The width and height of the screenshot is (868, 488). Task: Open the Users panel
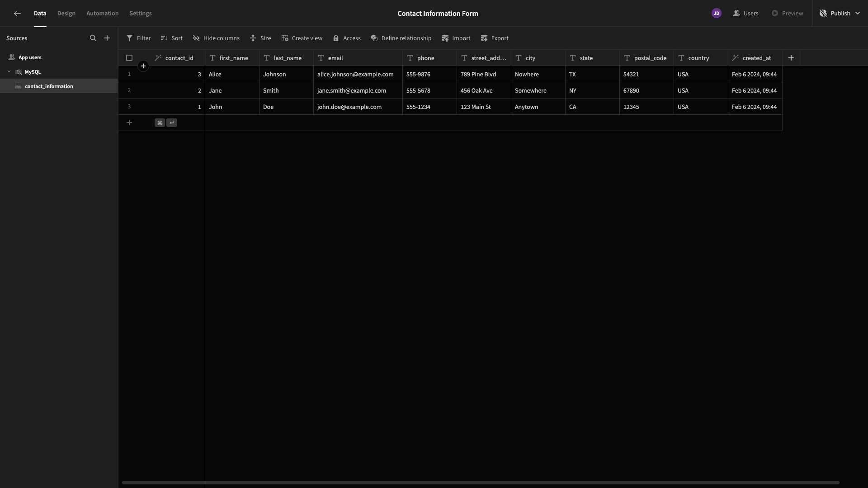tap(745, 14)
